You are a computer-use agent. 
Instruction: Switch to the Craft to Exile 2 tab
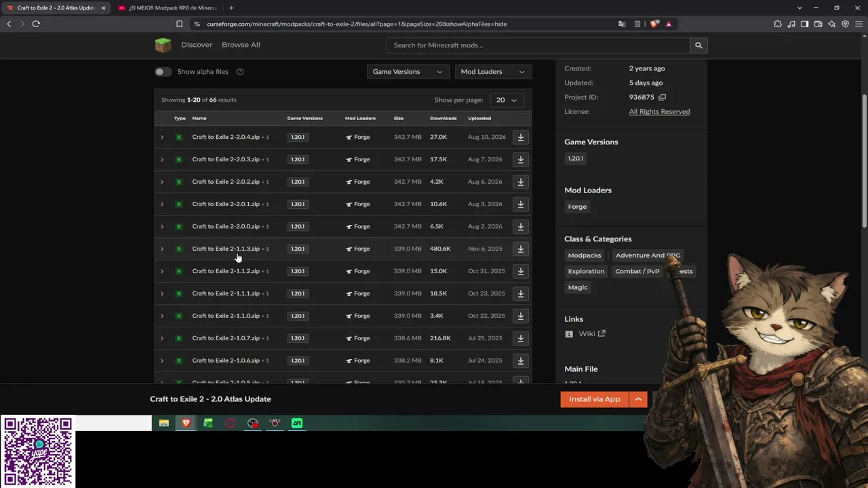[x=56, y=8]
